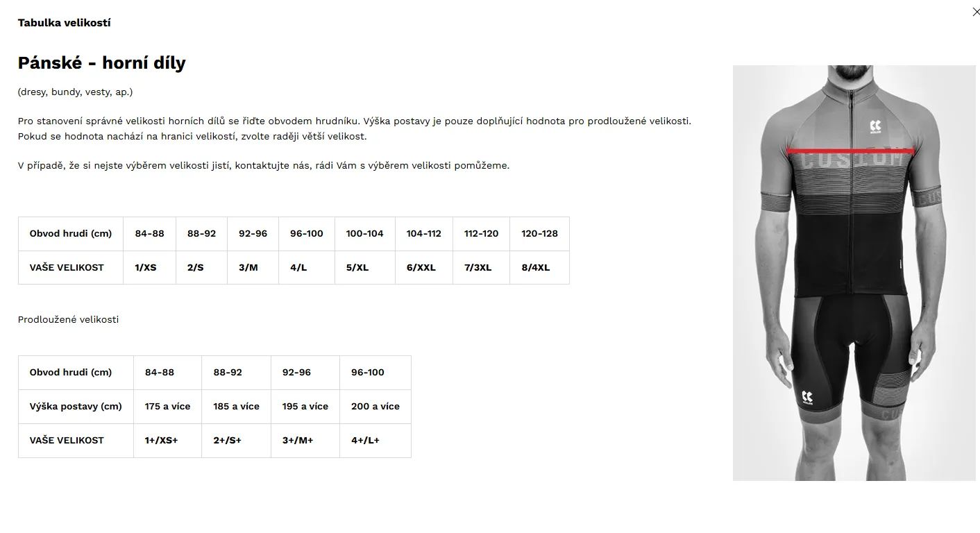Click the logo on the jersey chest
Screen dimensions: 980x533
(x=875, y=128)
